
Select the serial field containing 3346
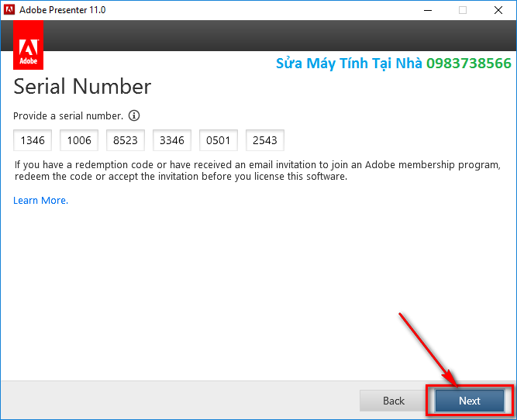pos(172,140)
